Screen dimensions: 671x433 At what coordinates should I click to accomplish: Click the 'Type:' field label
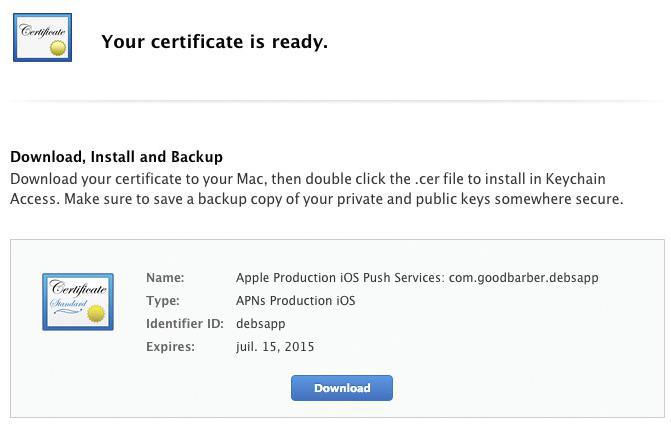click(x=163, y=301)
